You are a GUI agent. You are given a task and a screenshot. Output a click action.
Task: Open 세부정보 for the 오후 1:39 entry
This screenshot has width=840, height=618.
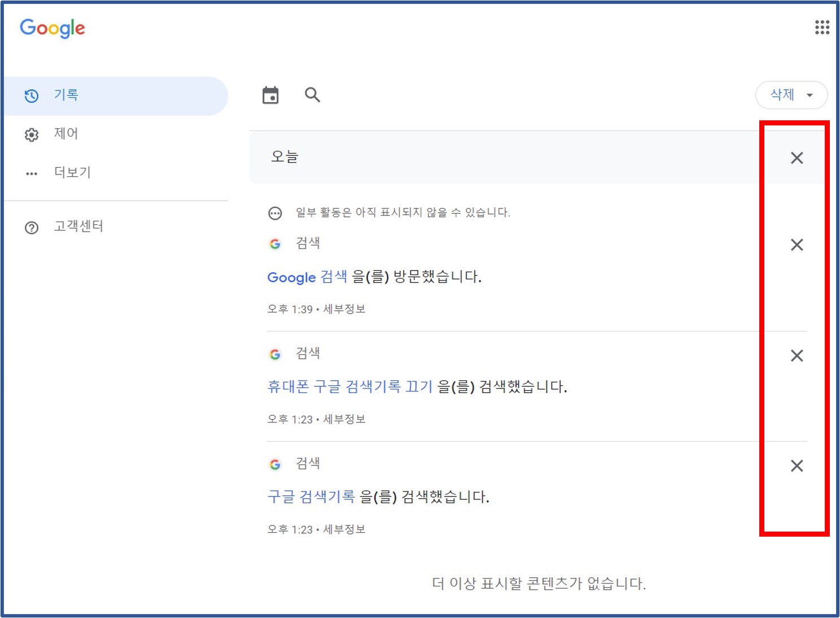[x=344, y=309]
